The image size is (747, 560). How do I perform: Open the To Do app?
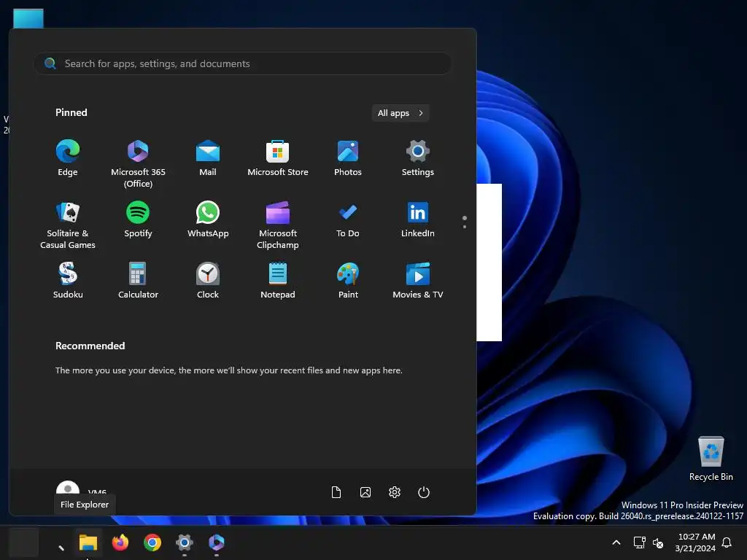pyautogui.click(x=348, y=219)
